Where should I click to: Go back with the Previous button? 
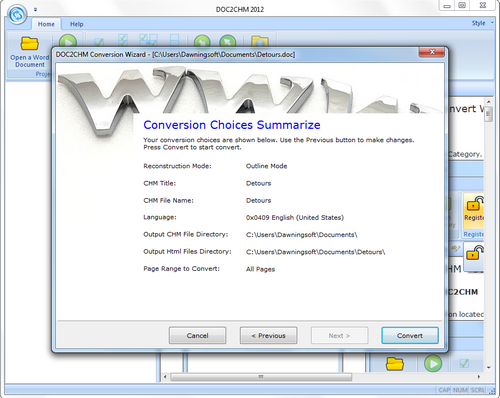point(268,335)
